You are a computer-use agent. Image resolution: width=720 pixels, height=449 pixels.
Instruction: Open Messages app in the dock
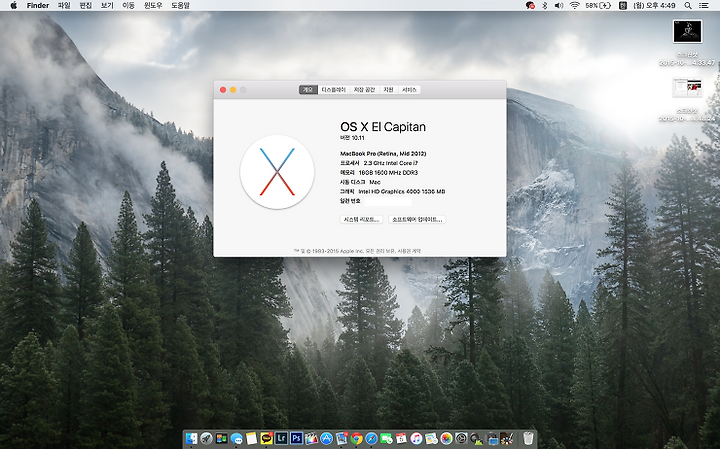tap(236, 438)
